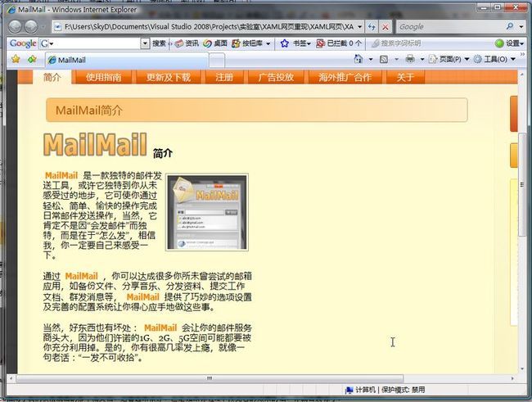Screen dimensions: 532x402
Task: Open the address bar history dropdown
Action: point(359,27)
